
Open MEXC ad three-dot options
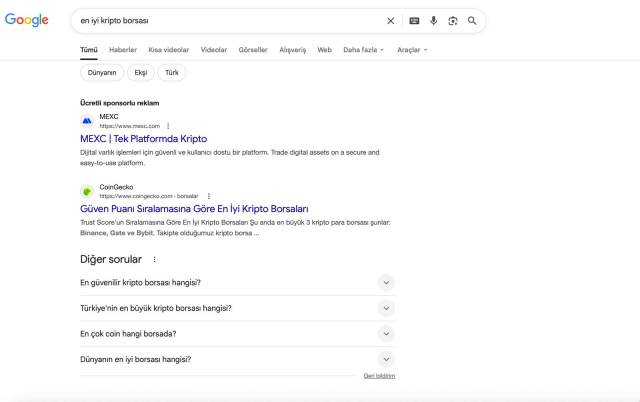click(x=168, y=126)
